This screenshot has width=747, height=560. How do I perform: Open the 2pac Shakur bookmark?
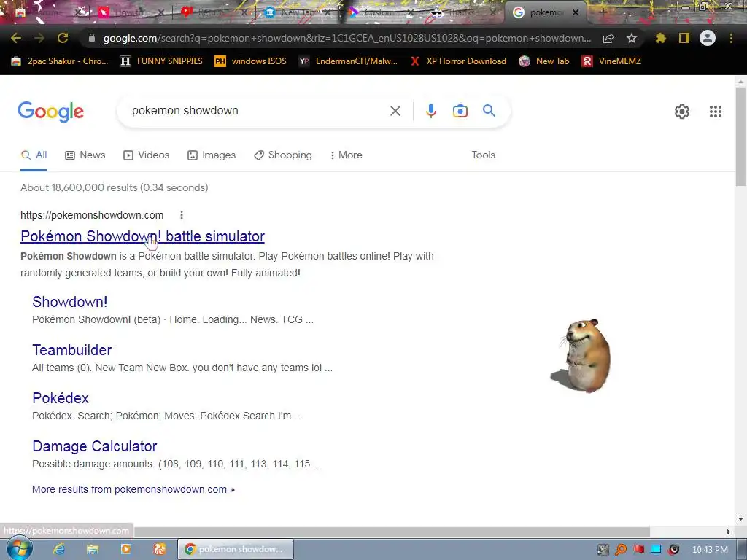coord(60,61)
